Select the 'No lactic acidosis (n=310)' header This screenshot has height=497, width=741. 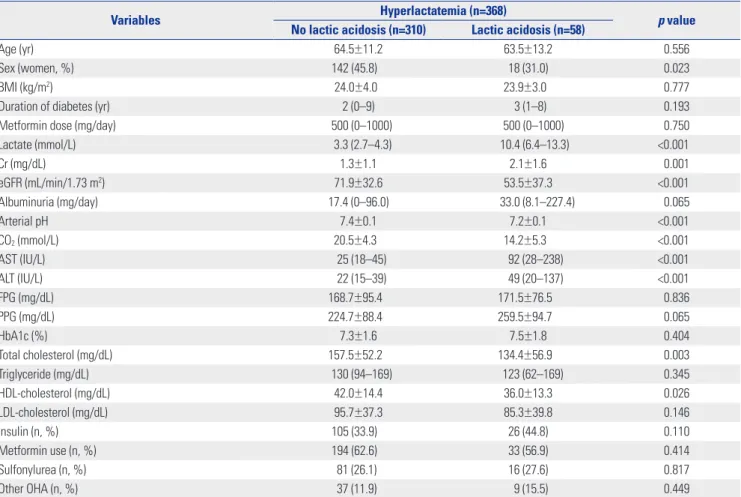(358, 30)
